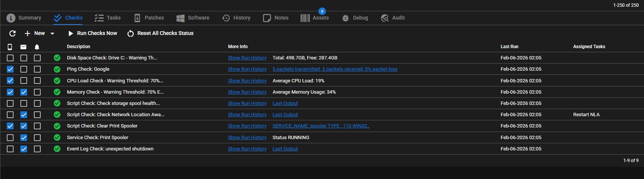This screenshot has width=644, height=179.
Task: Disable SMS alert for Clear Print Spooler
Action: tap(10, 126)
